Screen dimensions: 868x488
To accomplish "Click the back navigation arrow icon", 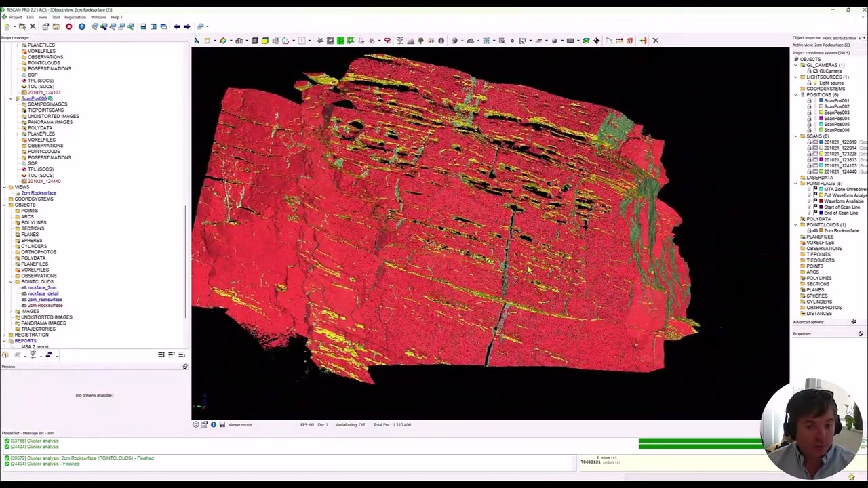I will [177, 26].
